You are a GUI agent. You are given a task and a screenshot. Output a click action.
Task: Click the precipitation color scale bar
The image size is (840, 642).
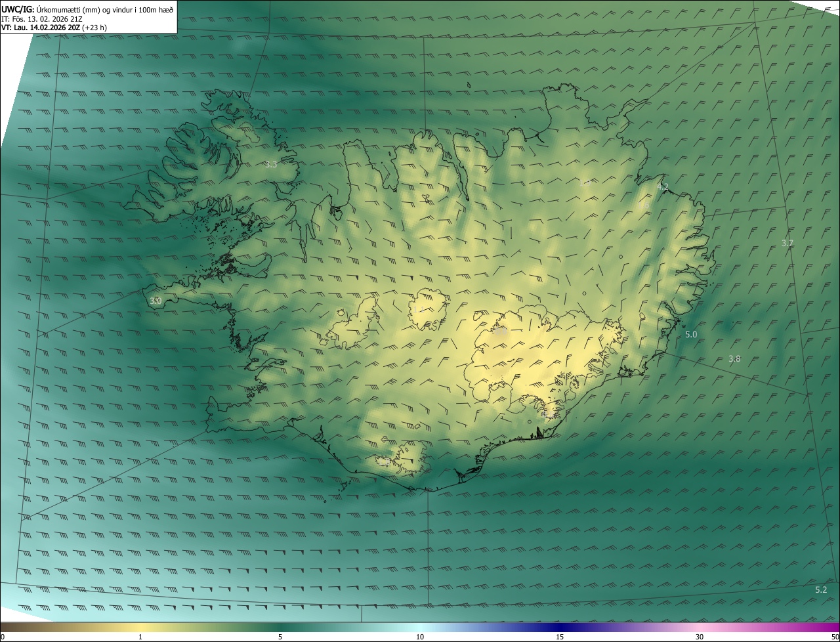coord(420,628)
